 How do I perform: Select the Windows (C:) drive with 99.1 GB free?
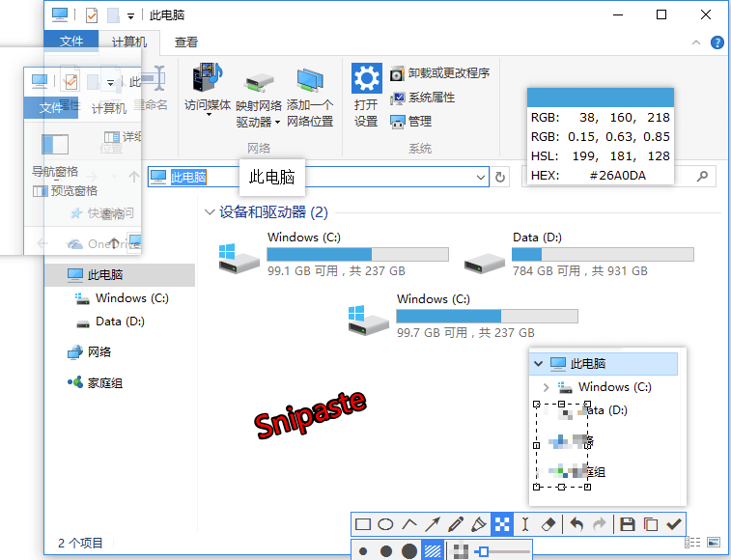point(334,255)
